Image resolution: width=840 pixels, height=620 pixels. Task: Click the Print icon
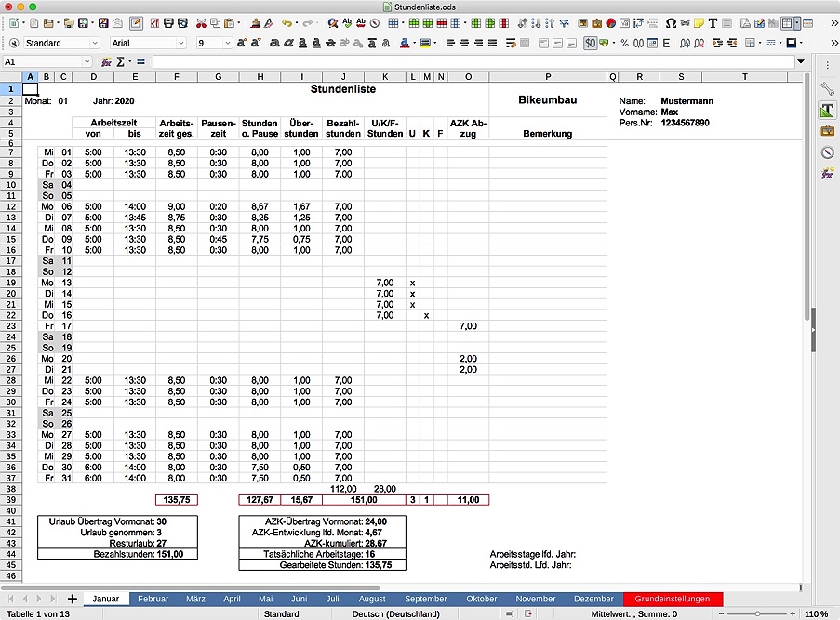point(168,23)
